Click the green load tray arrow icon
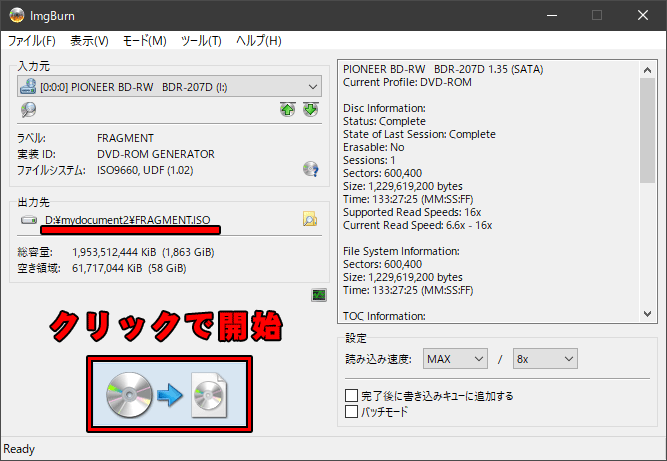Image resolution: width=667 pixels, height=461 pixels. (x=288, y=109)
